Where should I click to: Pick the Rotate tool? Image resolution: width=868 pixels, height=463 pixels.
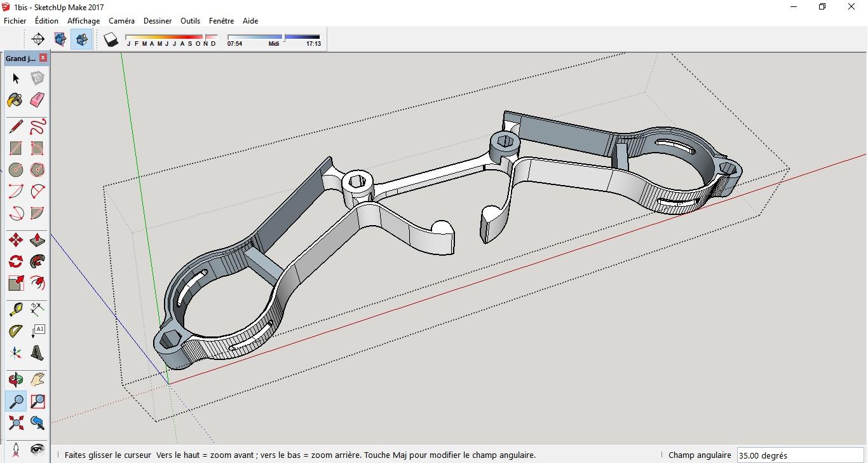(16, 261)
